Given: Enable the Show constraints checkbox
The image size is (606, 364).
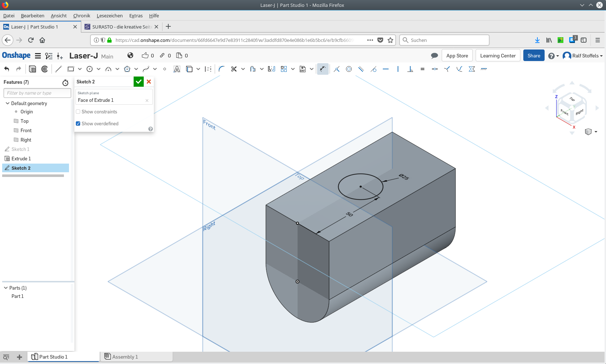Looking at the screenshot, I should [x=78, y=112].
